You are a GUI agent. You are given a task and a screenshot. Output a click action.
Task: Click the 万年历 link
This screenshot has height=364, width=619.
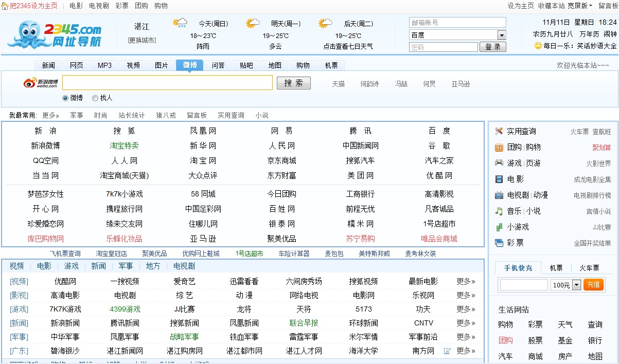pyautogui.click(x=589, y=34)
